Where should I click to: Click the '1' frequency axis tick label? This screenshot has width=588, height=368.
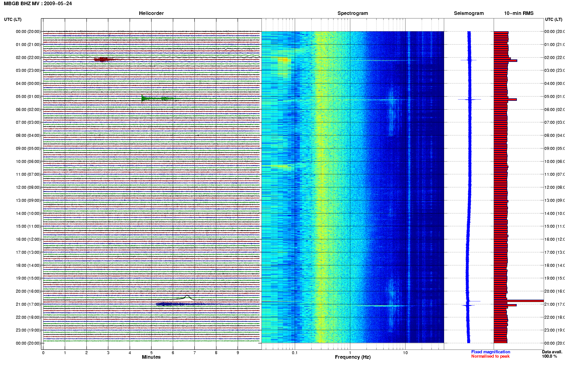[x=350, y=353]
